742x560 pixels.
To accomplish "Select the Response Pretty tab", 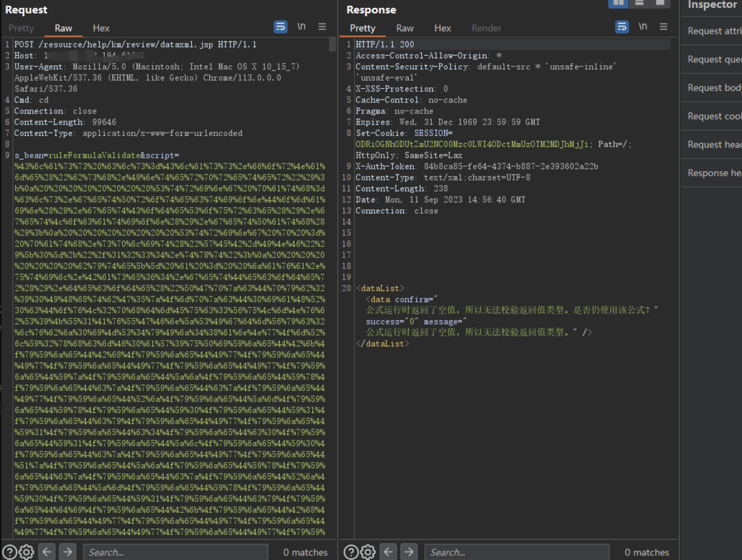I will [363, 28].
